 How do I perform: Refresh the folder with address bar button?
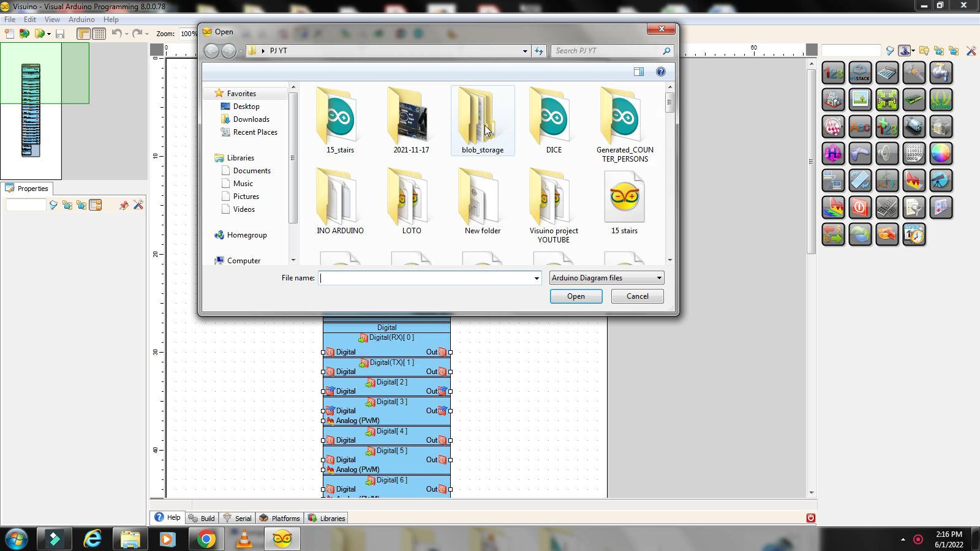pos(538,51)
